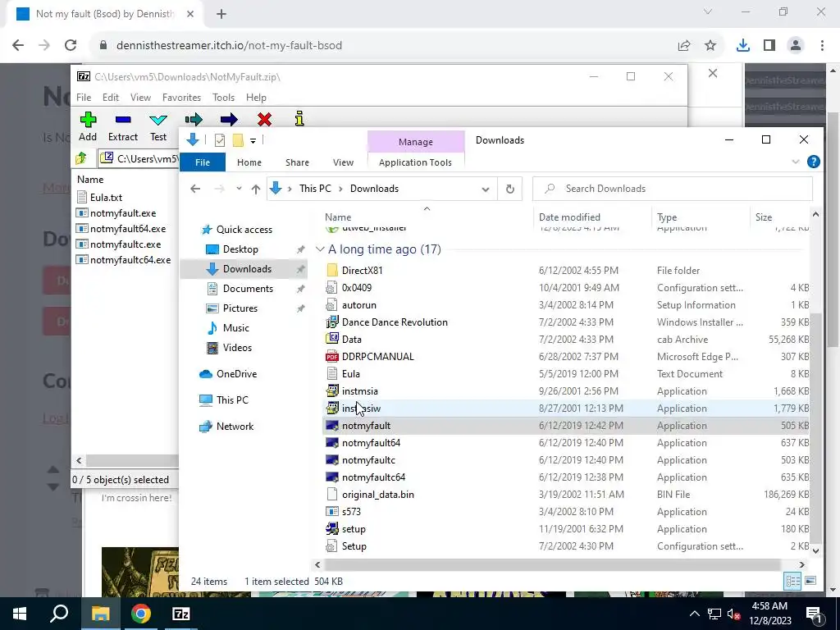Open Windows Start menu
The height and width of the screenshot is (630, 840).
point(20,614)
